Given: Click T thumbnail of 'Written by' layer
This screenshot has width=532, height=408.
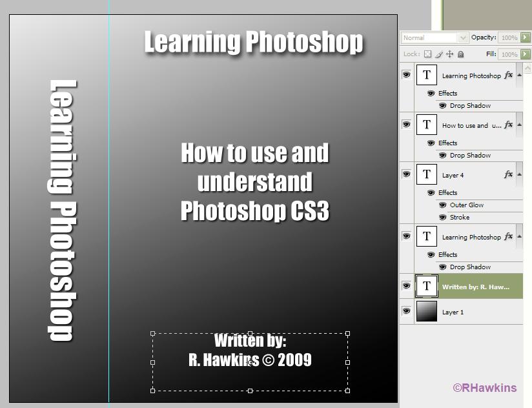Looking at the screenshot, I should point(426,286).
